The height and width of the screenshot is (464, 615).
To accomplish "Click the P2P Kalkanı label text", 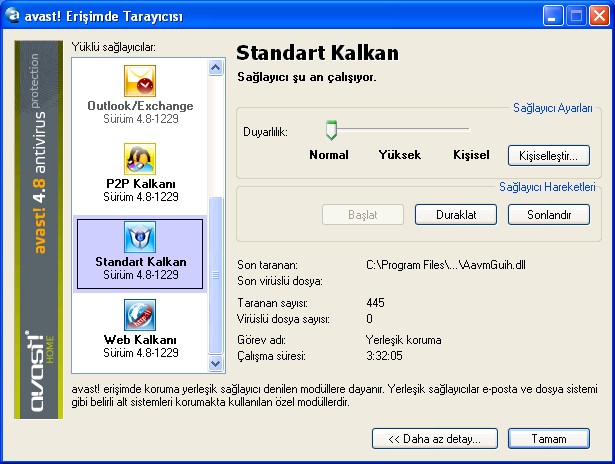I will click(x=141, y=184).
